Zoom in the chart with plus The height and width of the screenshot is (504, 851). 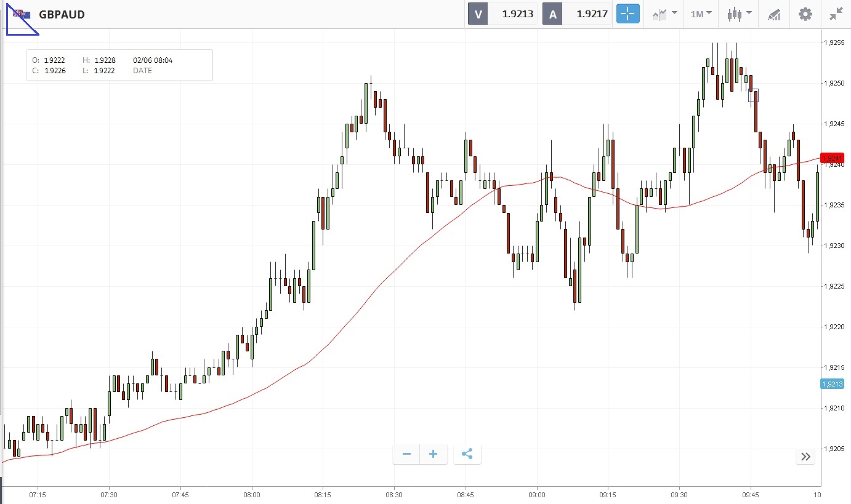[x=433, y=454]
